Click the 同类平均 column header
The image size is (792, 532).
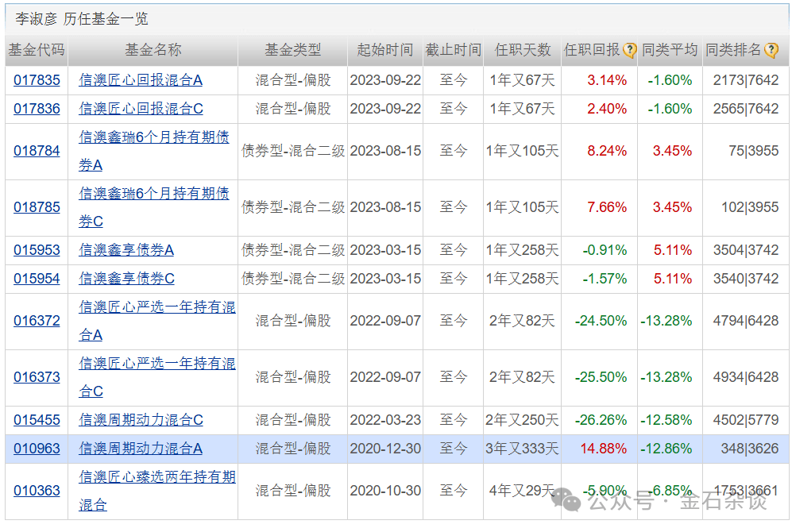(x=669, y=50)
